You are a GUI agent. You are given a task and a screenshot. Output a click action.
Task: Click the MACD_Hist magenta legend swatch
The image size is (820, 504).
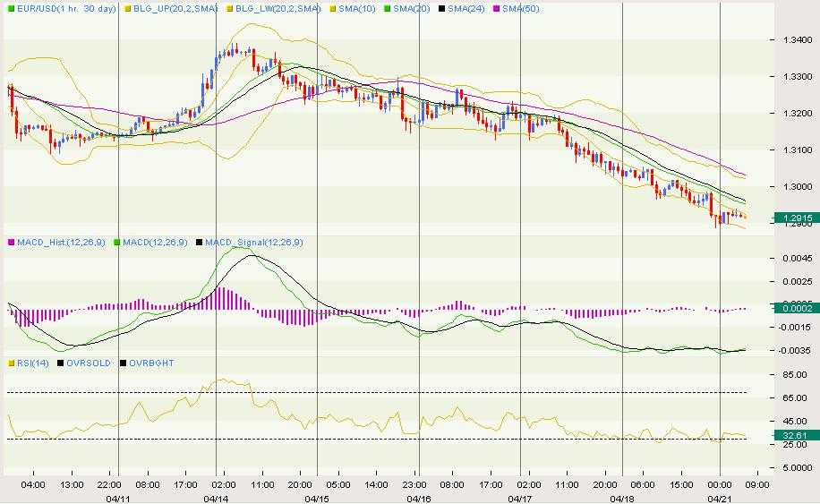11,243
